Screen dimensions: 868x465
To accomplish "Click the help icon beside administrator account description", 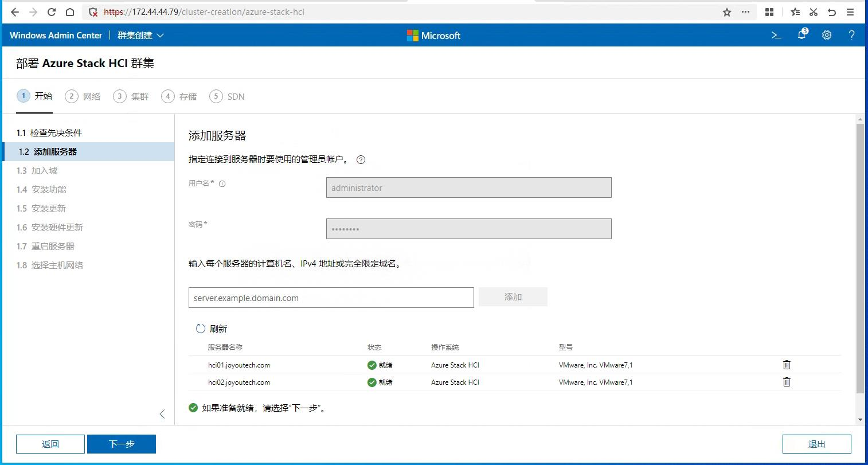I will [x=361, y=160].
